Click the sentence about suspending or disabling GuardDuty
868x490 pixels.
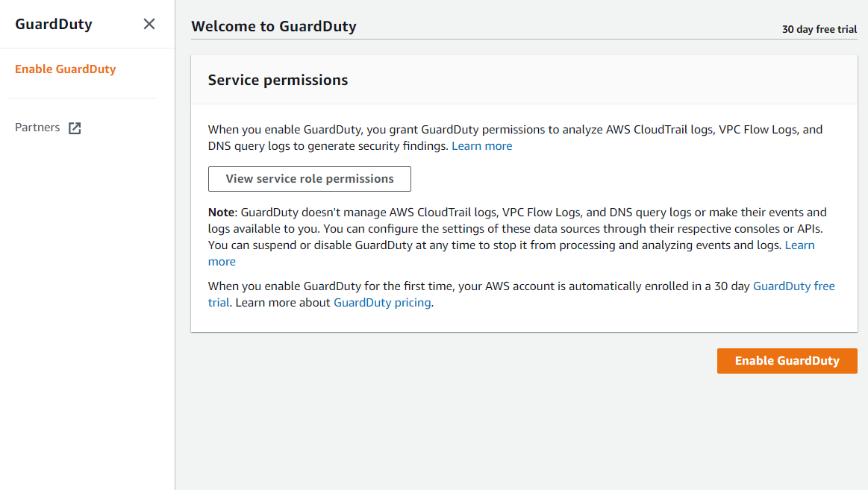coord(494,245)
